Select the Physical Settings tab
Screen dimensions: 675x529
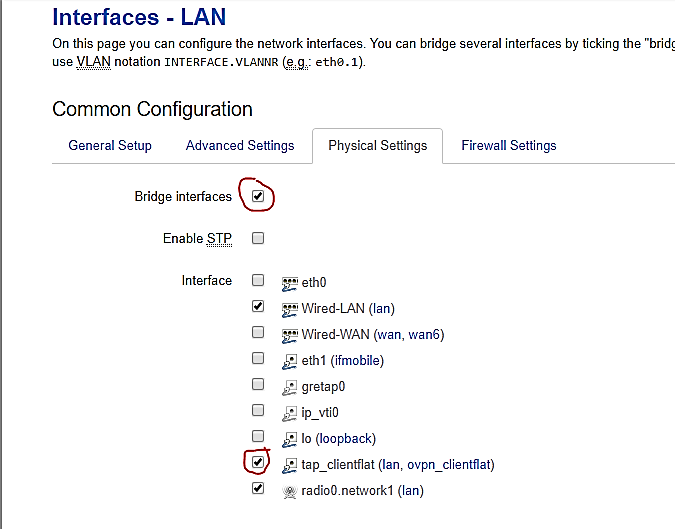pos(378,146)
